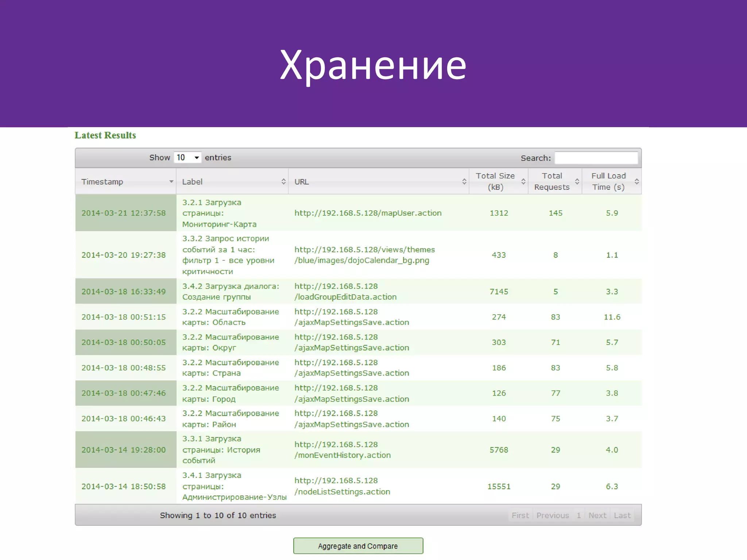Image resolution: width=747 pixels, height=560 pixels.
Task: Click label 3.4.2 Загрузка диалога: Создание группы
Action: click(231, 291)
